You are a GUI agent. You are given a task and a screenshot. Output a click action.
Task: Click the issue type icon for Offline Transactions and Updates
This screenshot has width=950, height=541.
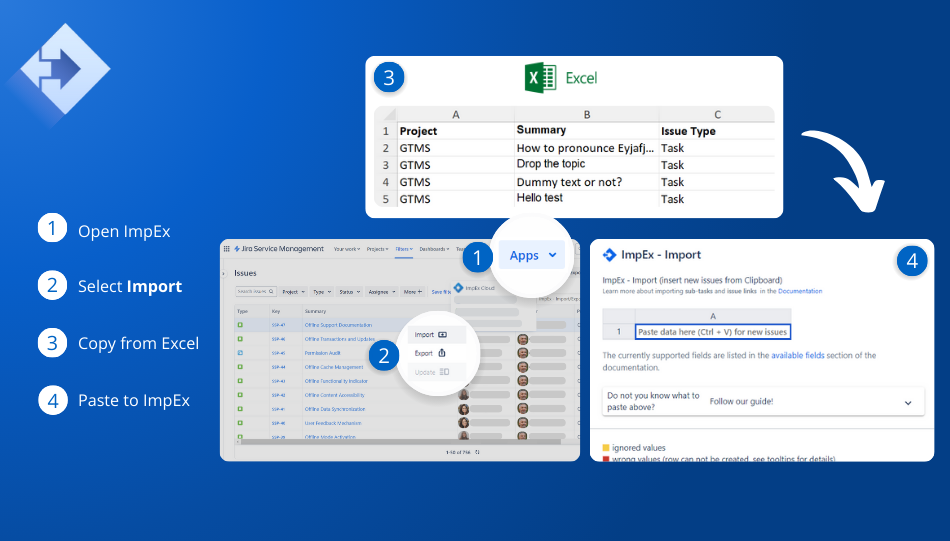240,339
